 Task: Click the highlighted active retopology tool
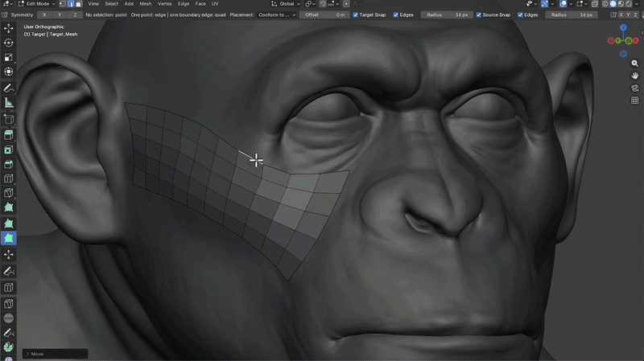pyautogui.click(x=9, y=238)
